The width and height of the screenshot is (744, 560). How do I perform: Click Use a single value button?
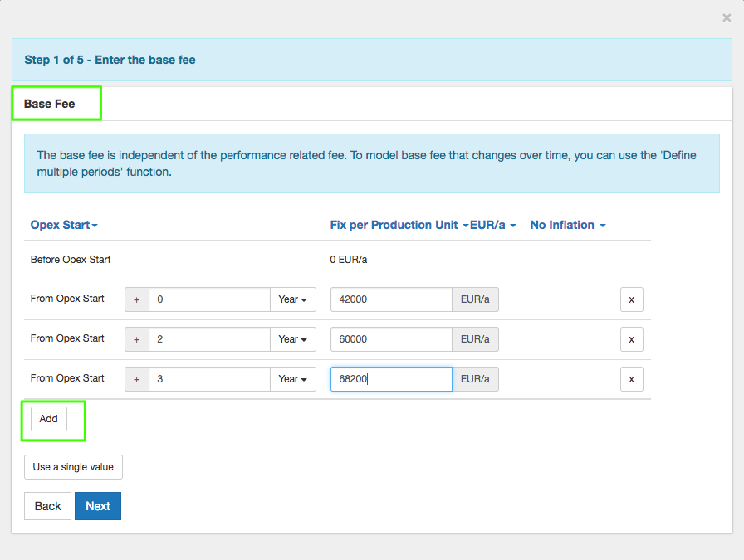pyautogui.click(x=73, y=467)
